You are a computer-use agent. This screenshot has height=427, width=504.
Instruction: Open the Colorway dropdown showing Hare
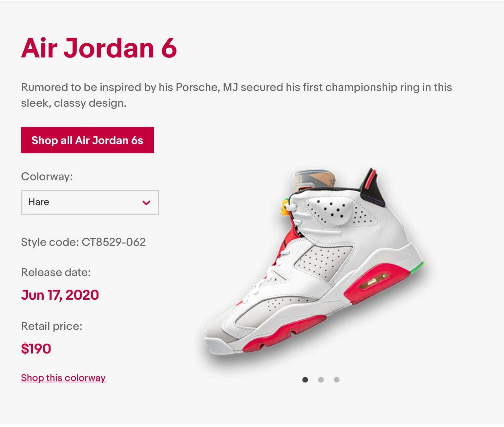90,203
